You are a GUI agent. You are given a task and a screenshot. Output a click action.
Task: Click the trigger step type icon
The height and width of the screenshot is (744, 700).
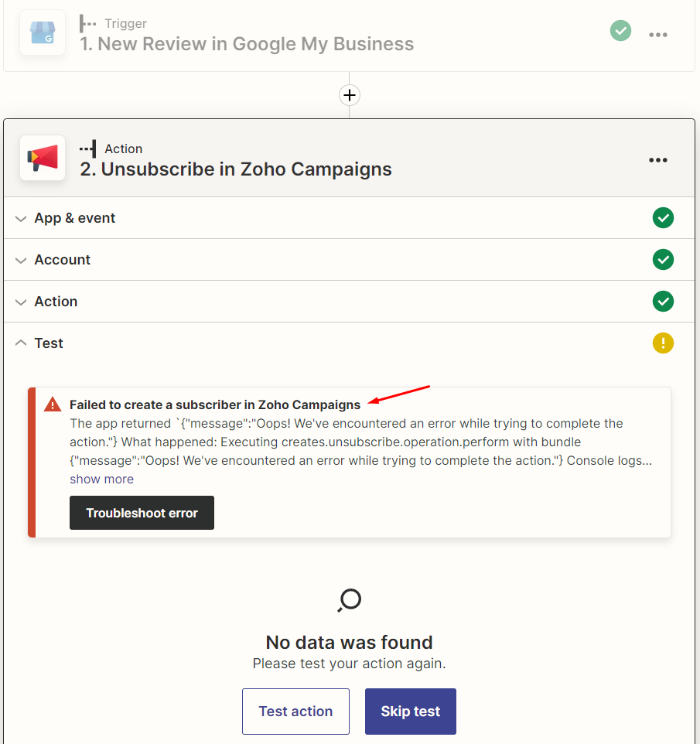click(x=88, y=23)
